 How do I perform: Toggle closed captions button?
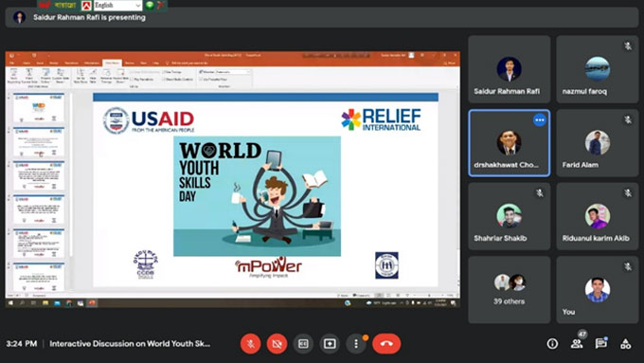(303, 343)
